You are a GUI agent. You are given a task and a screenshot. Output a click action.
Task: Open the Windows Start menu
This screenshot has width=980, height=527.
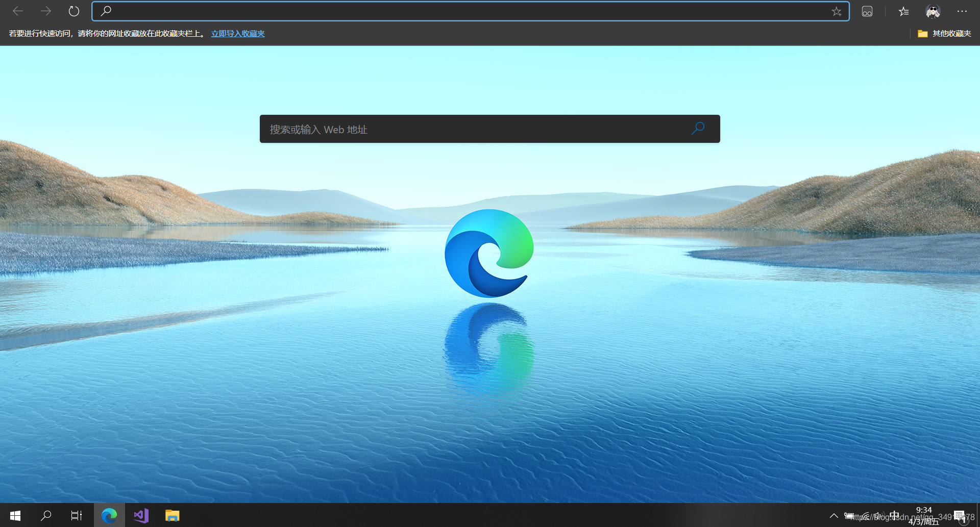point(15,515)
